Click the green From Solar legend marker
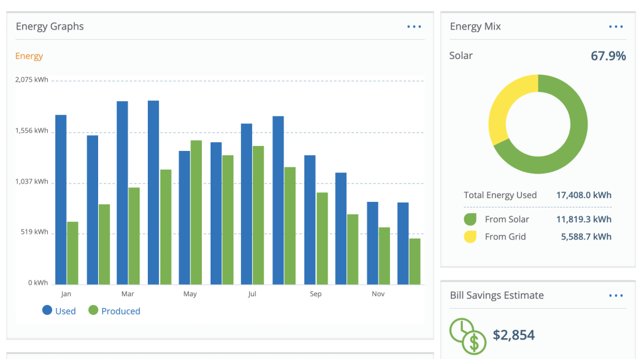644x359 pixels. (470, 219)
